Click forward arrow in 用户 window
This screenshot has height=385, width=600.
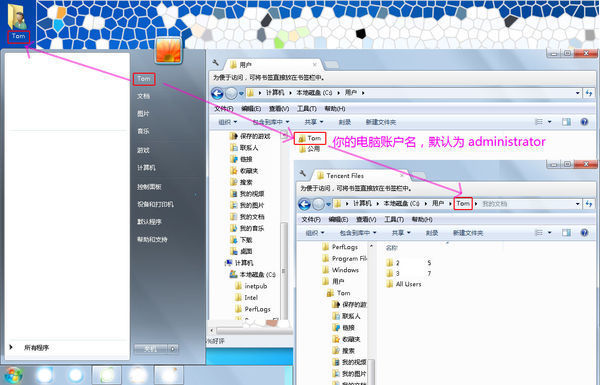[x=231, y=93]
